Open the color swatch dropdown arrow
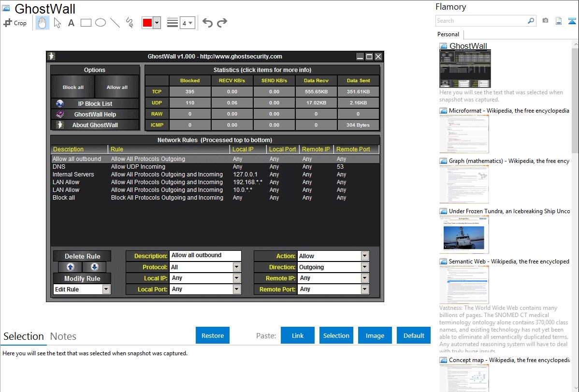 [157, 23]
